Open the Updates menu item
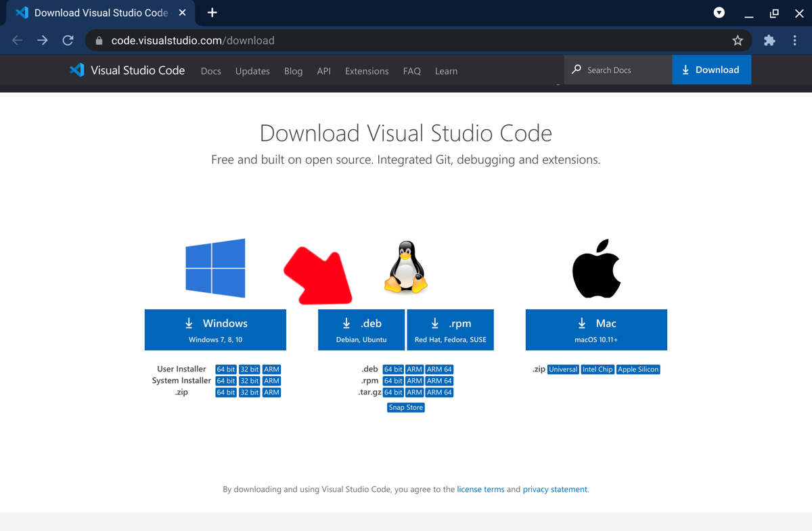 [252, 71]
